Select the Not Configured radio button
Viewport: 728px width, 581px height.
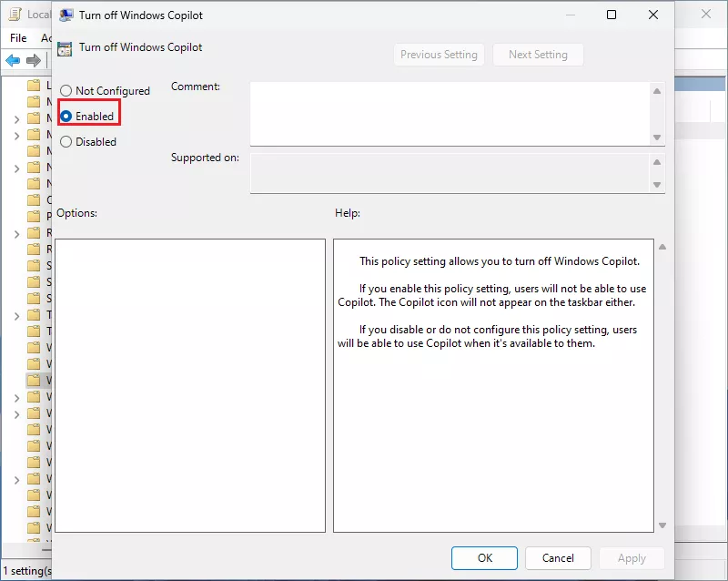(66, 91)
